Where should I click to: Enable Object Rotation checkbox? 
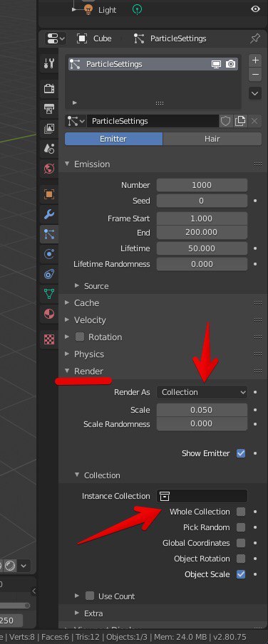click(241, 559)
